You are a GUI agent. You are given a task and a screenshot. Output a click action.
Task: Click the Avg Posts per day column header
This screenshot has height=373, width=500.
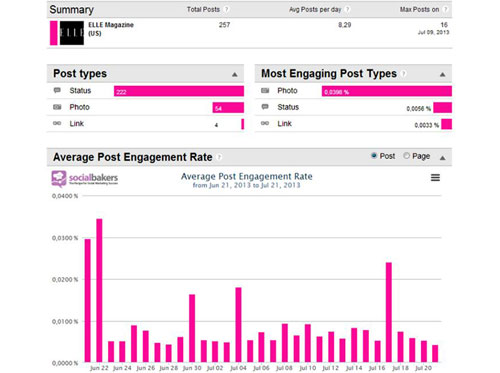[315, 9]
